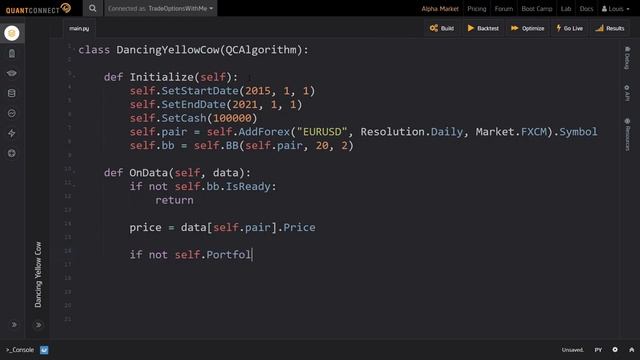Click the SetCash(100000) line
Viewport: 640px width, 360px height.
[x=193, y=118]
